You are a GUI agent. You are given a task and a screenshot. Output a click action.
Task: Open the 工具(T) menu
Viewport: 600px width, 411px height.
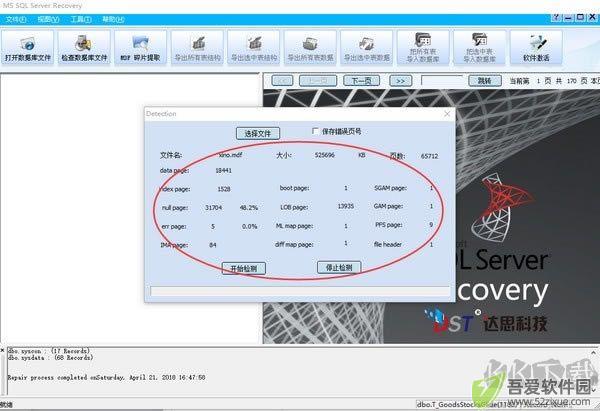point(81,19)
